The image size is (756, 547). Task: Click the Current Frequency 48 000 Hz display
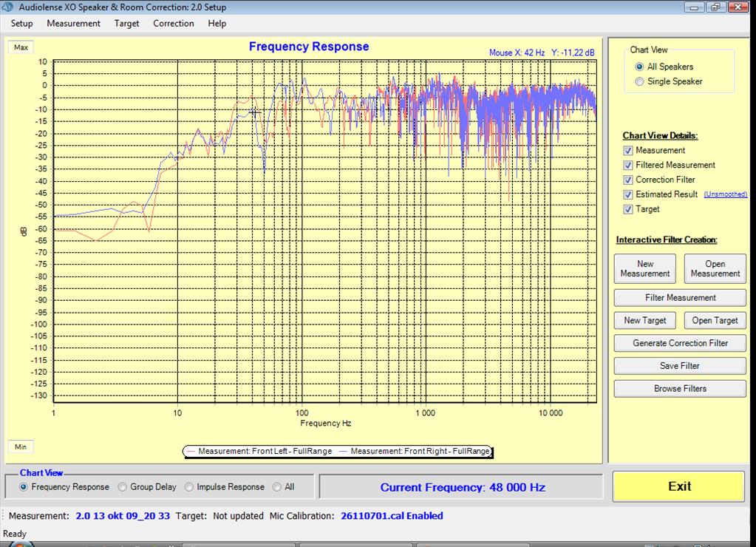point(463,487)
